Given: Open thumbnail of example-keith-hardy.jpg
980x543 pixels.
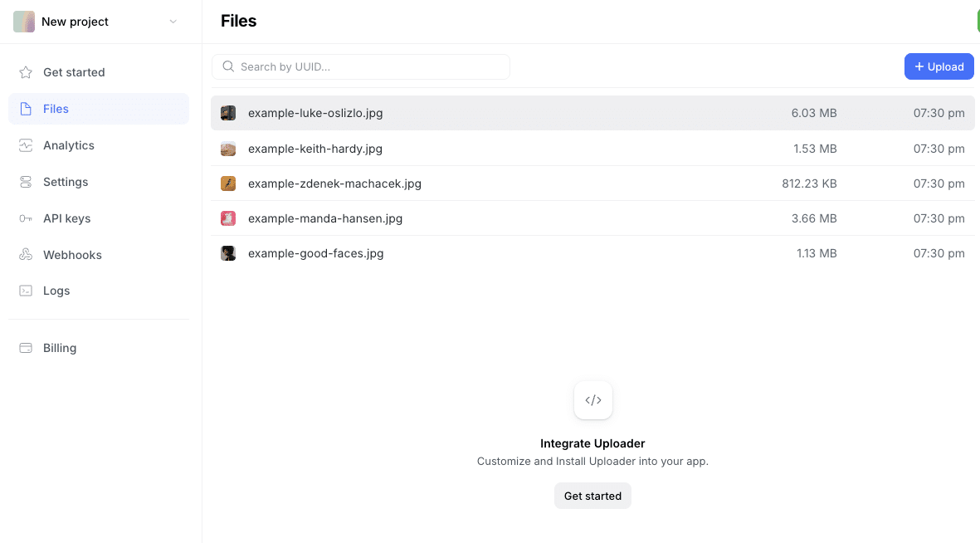Looking at the screenshot, I should pos(228,149).
